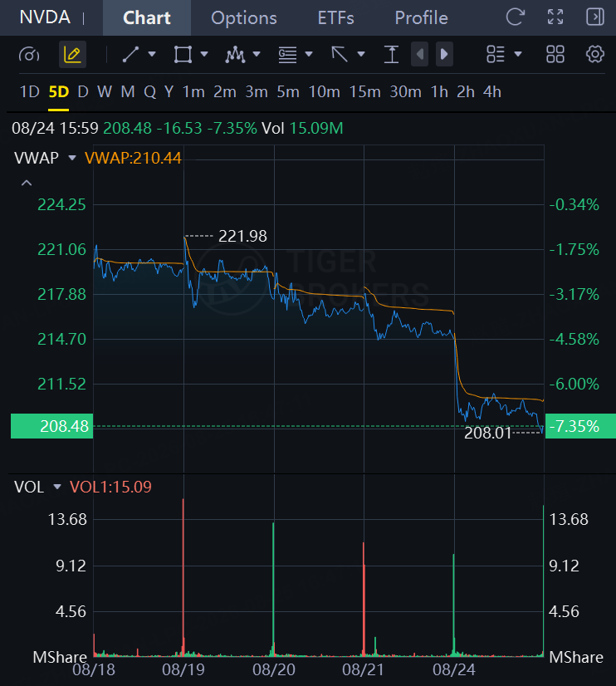
Task: Select the 2m interval
Action: point(225,92)
